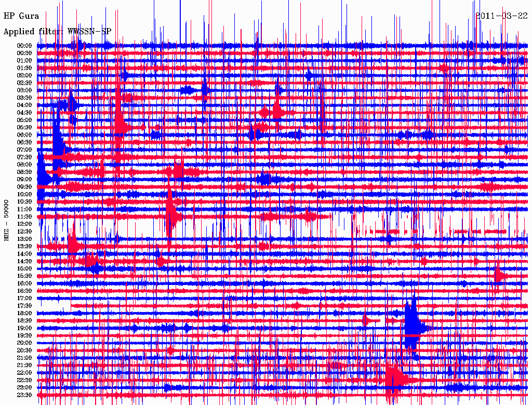Click the red burst on the 13:30 trace
The width and height of the screenshot is (532, 405).
tap(73, 245)
